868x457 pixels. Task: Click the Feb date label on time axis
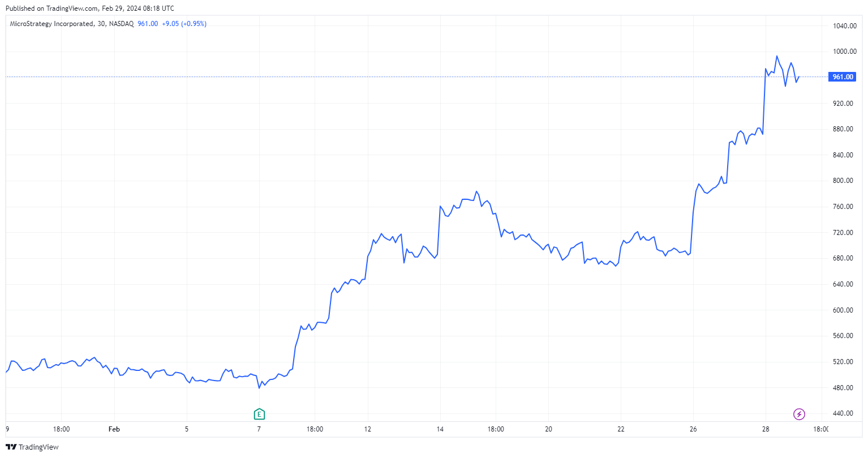point(114,429)
